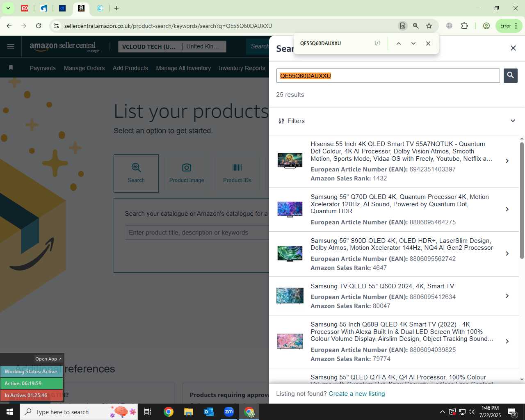Open File Explorer from taskbar
Screen dimensions: 525x420
pyautogui.click(x=188, y=412)
